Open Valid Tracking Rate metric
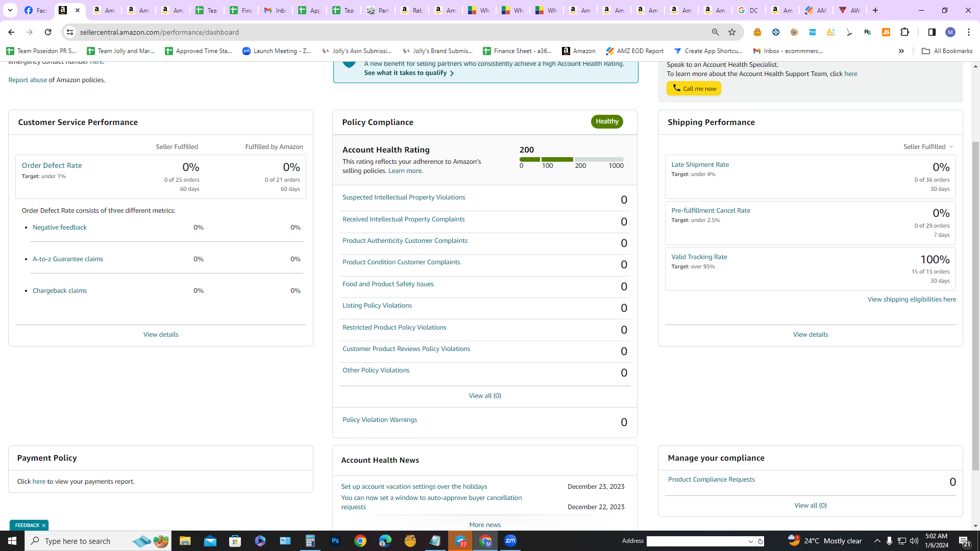This screenshot has height=551, width=980. [699, 257]
